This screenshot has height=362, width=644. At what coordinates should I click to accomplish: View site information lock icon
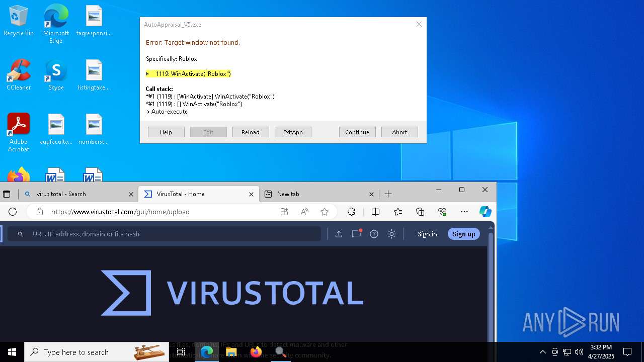pos(40,212)
